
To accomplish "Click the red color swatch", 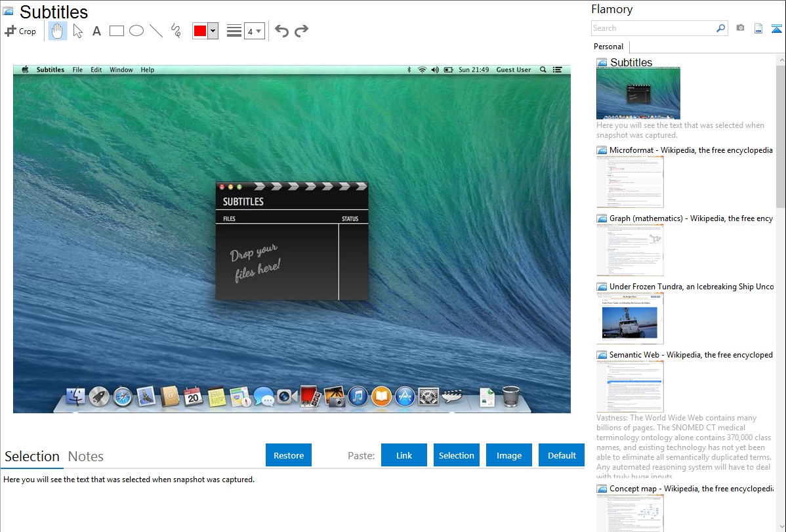I will tap(200, 31).
